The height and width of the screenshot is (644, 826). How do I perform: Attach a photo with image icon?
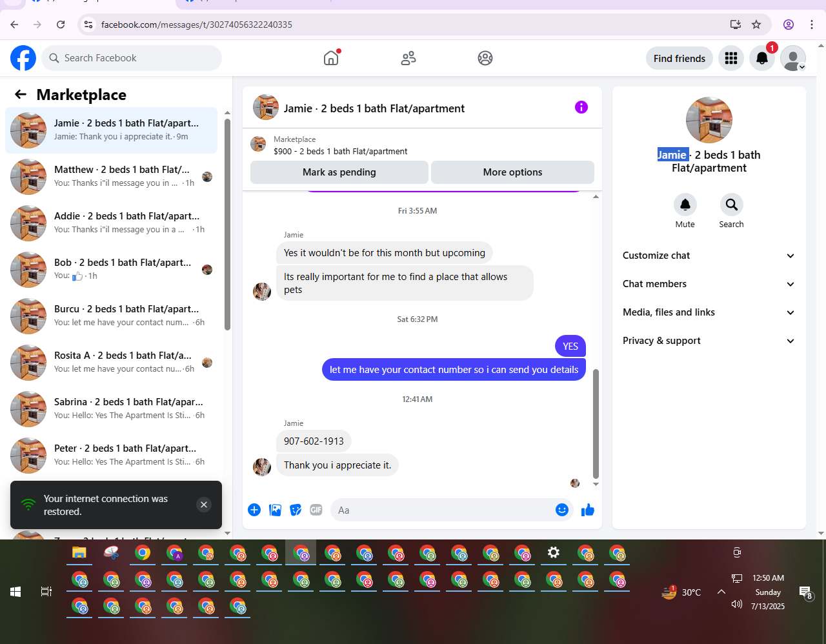click(276, 510)
